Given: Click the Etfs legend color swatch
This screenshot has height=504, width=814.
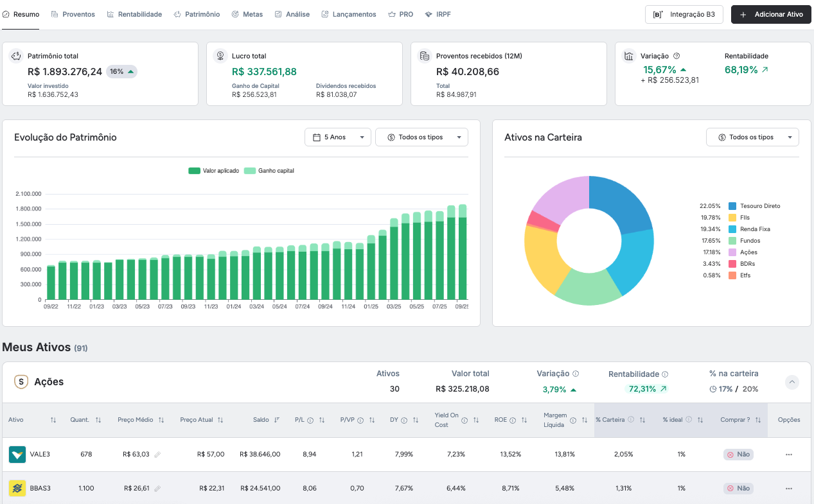Looking at the screenshot, I should [x=732, y=275].
